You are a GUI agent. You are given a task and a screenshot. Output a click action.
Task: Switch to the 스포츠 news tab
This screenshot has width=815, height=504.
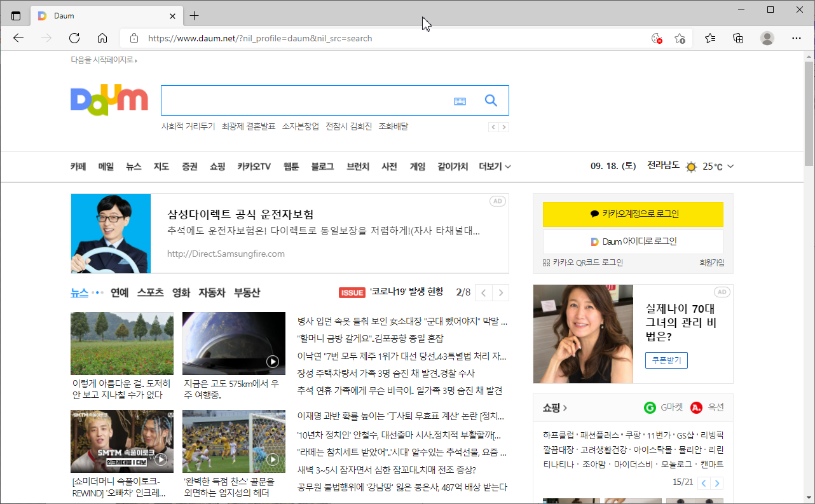[x=151, y=293]
